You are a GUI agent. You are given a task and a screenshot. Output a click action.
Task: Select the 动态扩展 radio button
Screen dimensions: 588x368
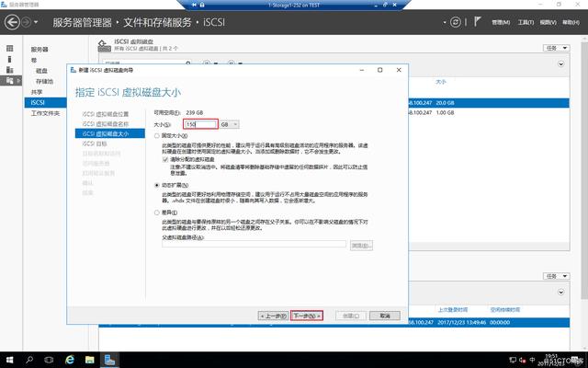click(157, 185)
